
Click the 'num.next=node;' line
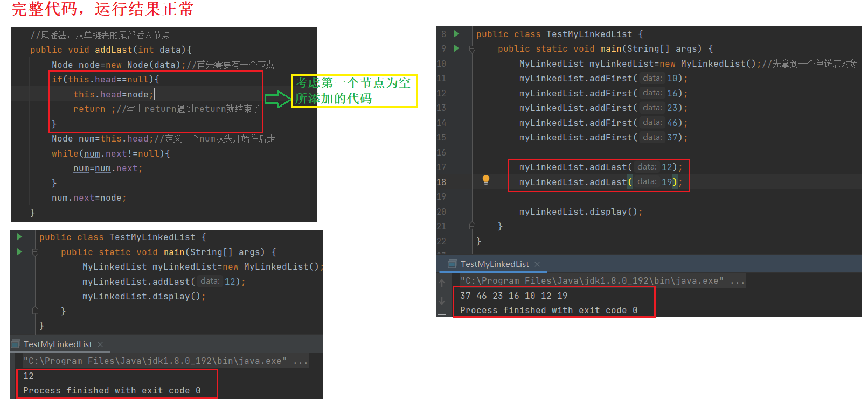coord(89,198)
